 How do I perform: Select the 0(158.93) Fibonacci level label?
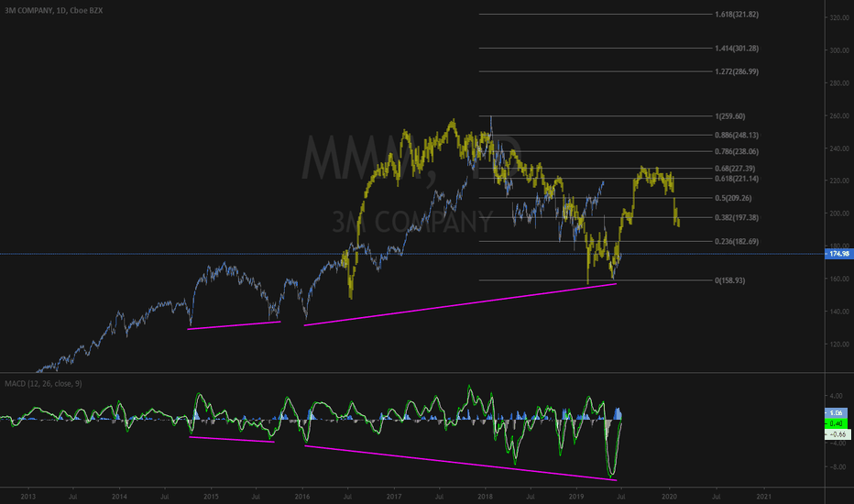pyautogui.click(x=729, y=280)
